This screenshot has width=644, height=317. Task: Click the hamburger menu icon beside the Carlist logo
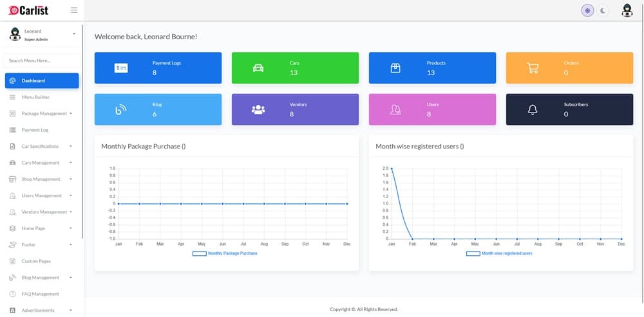(x=73, y=10)
